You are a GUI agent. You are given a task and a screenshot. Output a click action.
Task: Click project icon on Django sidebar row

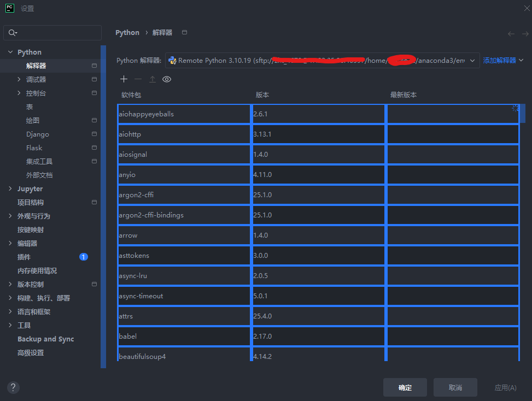click(x=95, y=134)
